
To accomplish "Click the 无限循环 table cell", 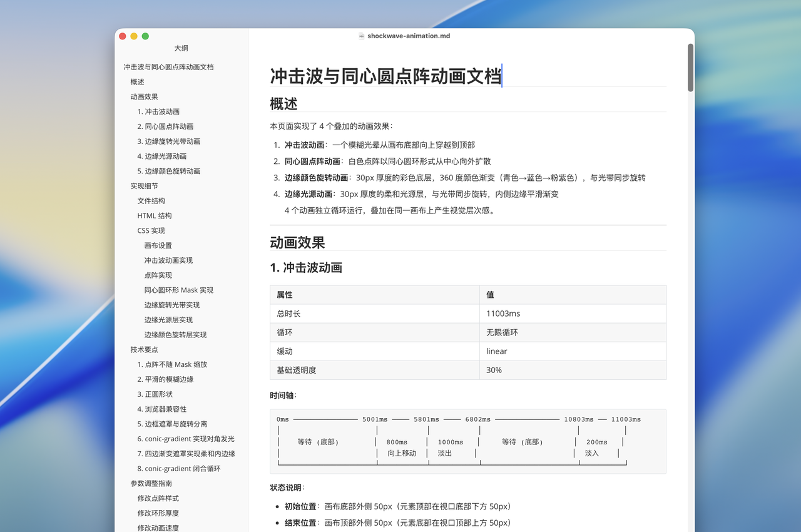I will pos(573,332).
